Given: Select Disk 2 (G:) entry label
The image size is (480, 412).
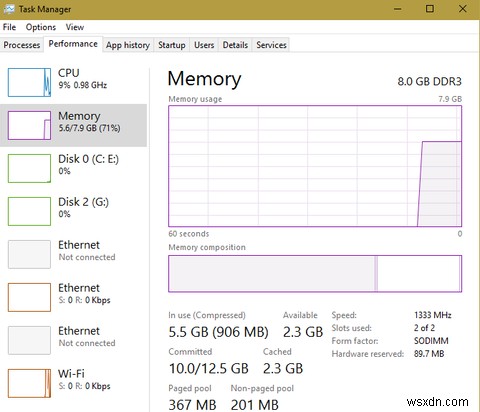Looking at the screenshot, I should pos(83,202).
